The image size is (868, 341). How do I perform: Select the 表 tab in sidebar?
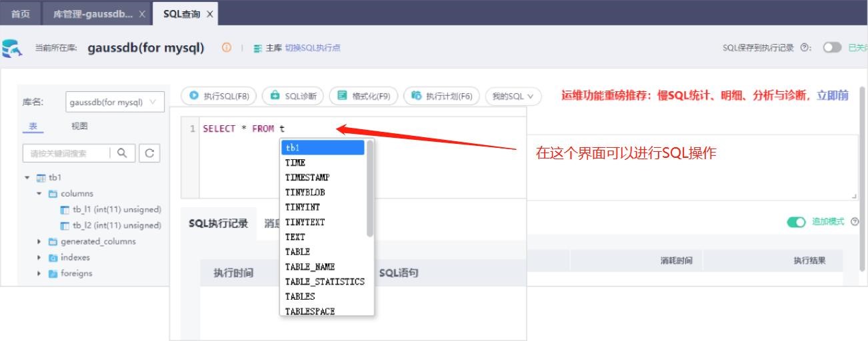[33, 127]
